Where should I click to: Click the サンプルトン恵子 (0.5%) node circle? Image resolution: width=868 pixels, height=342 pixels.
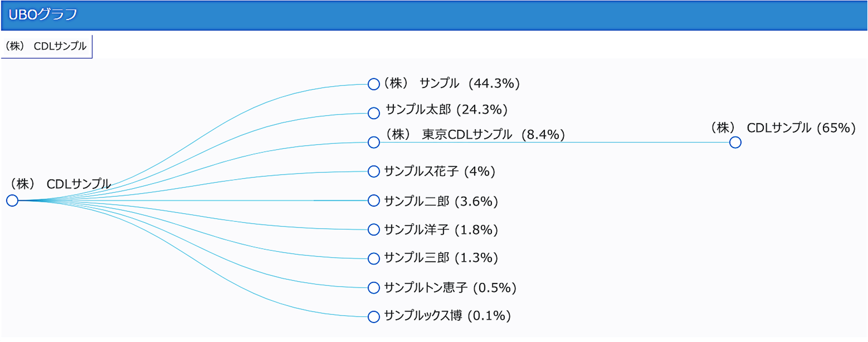coord(374,288)
